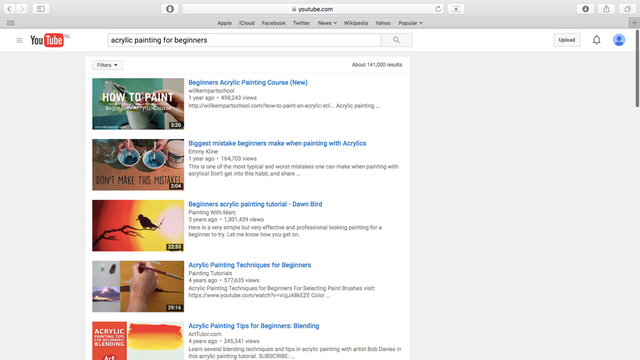
Task: Click '4 years ago • 245,341 views' text
Action: 224,341
